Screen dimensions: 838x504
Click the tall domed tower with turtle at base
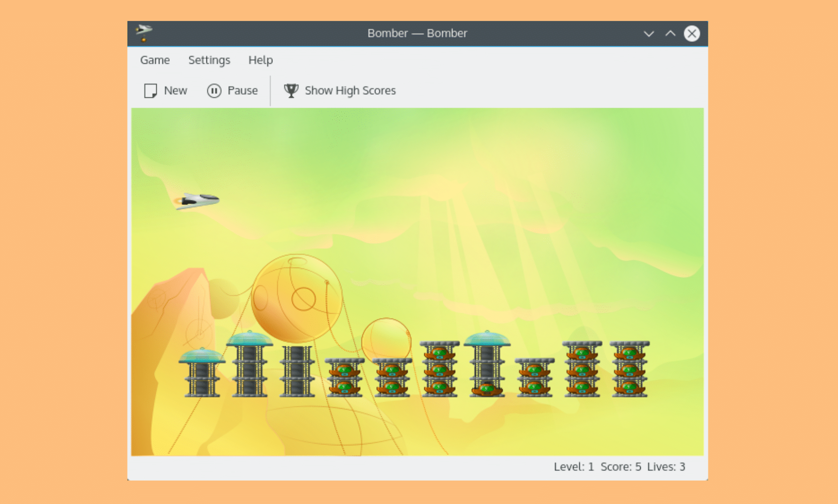pyautogui.click(x=487, y=363)
